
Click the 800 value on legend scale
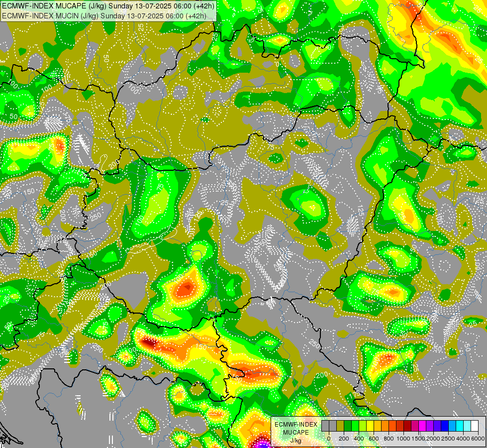click(x=389, y=439)
